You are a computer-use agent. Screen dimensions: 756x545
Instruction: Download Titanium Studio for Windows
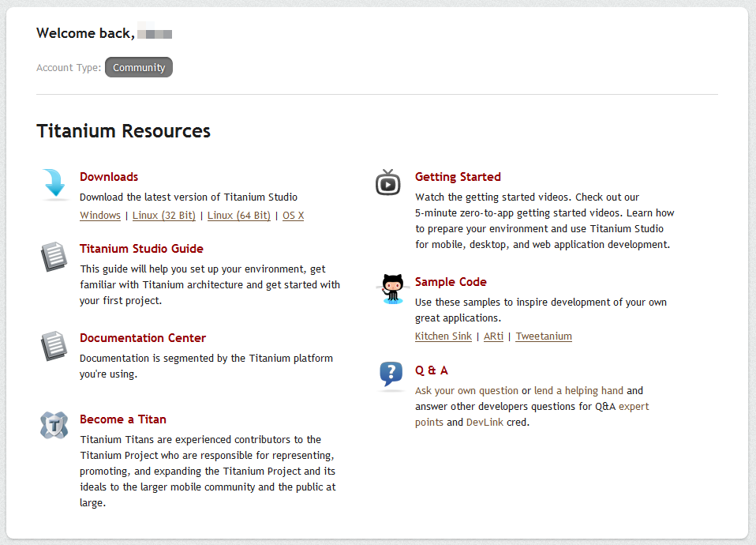point(100,216)
